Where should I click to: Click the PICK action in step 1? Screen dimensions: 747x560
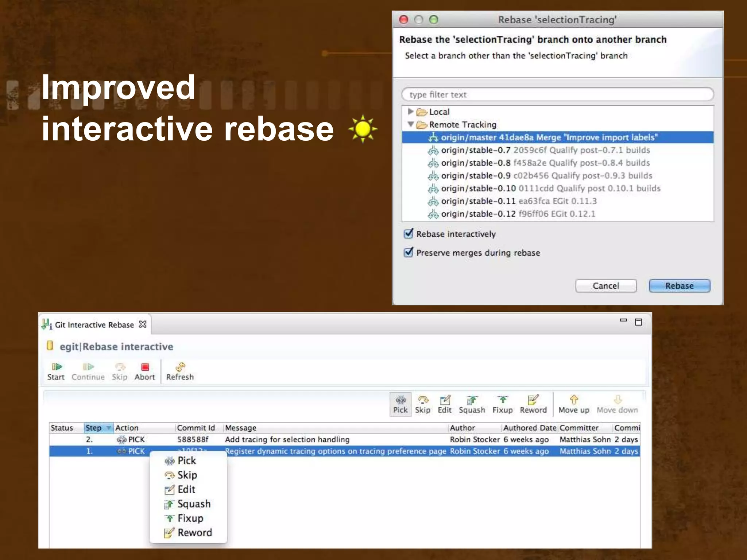click(x=131, y=451)
